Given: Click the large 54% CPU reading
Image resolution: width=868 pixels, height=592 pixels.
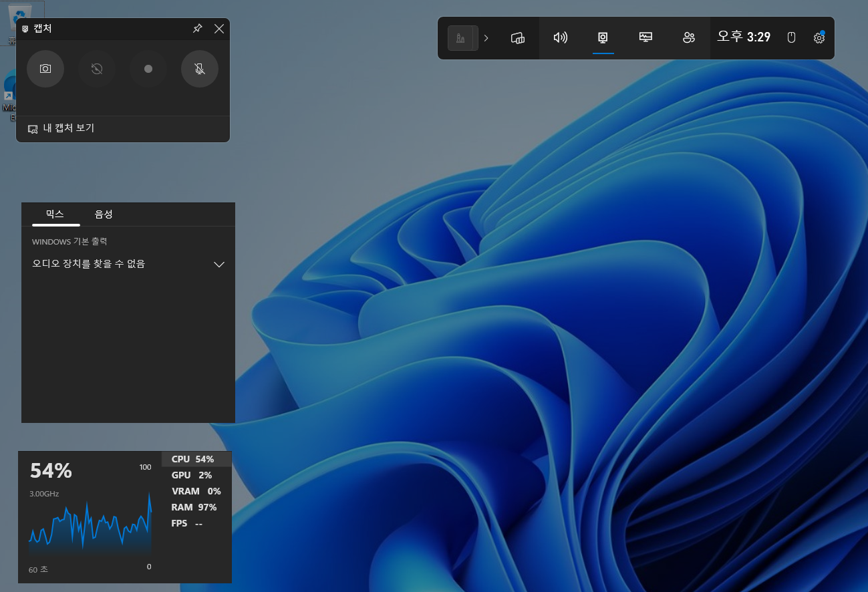Looking at the screenshot, I should (x=51, y=471).
